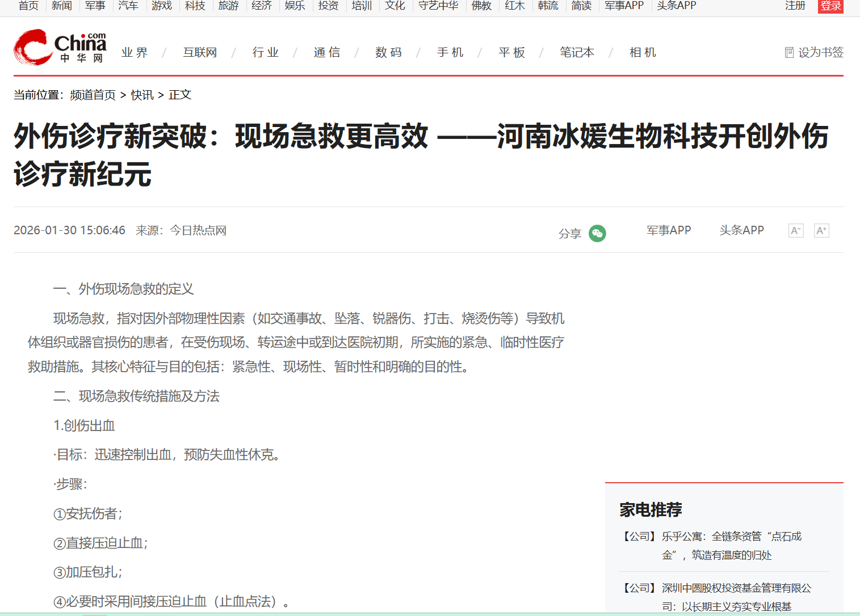Open 守艺中华 in the top menu
Viewport: 860px width, 616px height.
pyautogui.click(x=438, y=6)
